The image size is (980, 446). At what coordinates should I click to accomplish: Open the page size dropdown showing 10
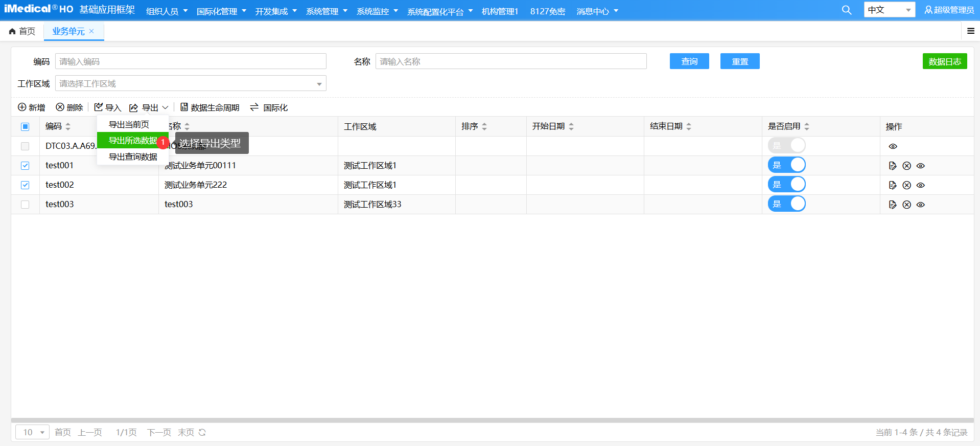tap(33, 432)
